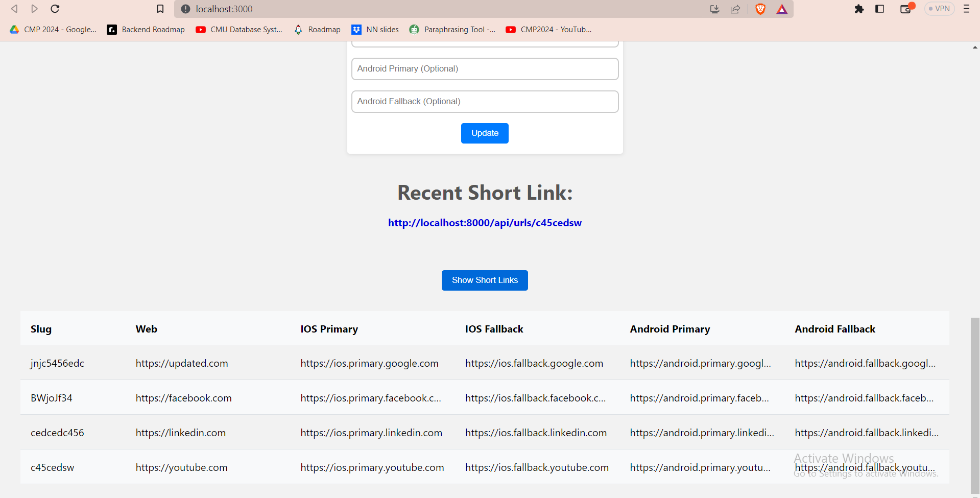This screenshot has width=980, height=498.
Task: Open the Roadmap bookmark
Action: pyautogui.click(x=317, y=30)
